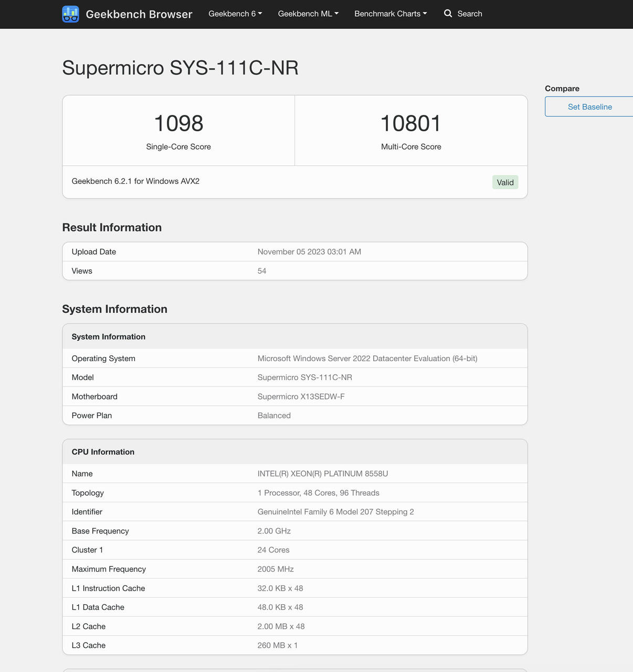Click the 2.00 GHz base frequency value
This screenshot has height=672, width=633.
[274, 531]
